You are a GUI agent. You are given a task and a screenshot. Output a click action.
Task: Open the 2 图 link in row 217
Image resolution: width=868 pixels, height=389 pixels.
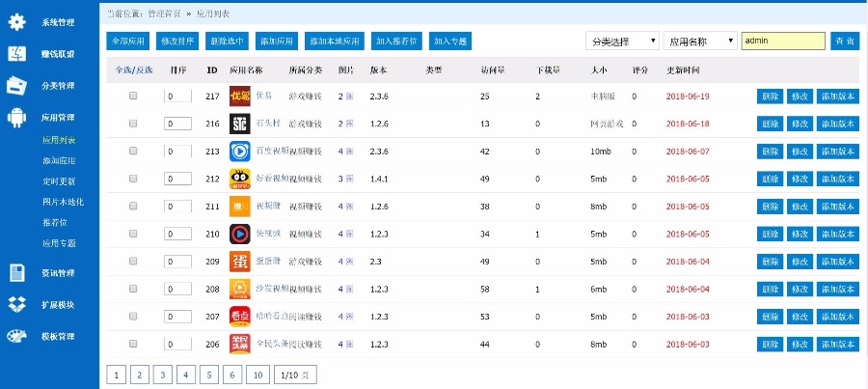345,96
